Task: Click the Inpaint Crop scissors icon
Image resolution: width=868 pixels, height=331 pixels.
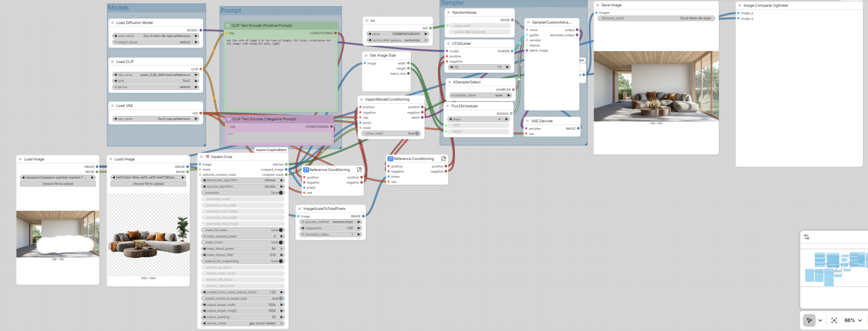Action: (208, 157)
